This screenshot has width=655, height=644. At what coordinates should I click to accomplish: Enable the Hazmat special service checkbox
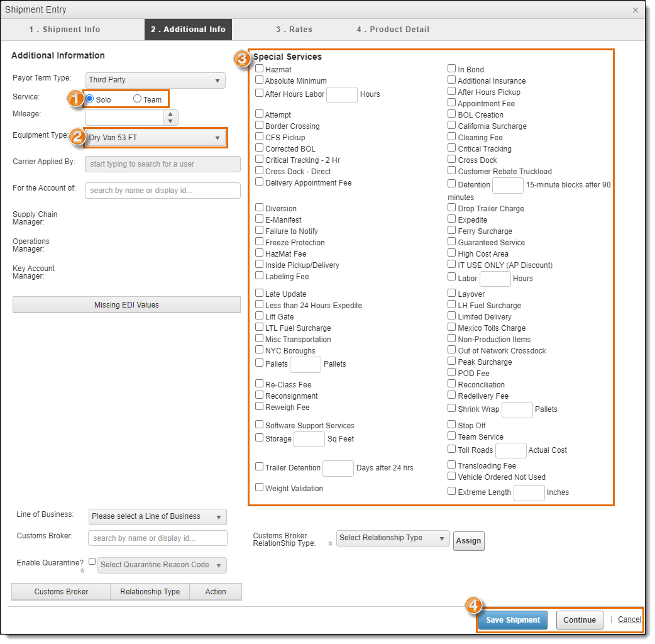click(260, 69)
